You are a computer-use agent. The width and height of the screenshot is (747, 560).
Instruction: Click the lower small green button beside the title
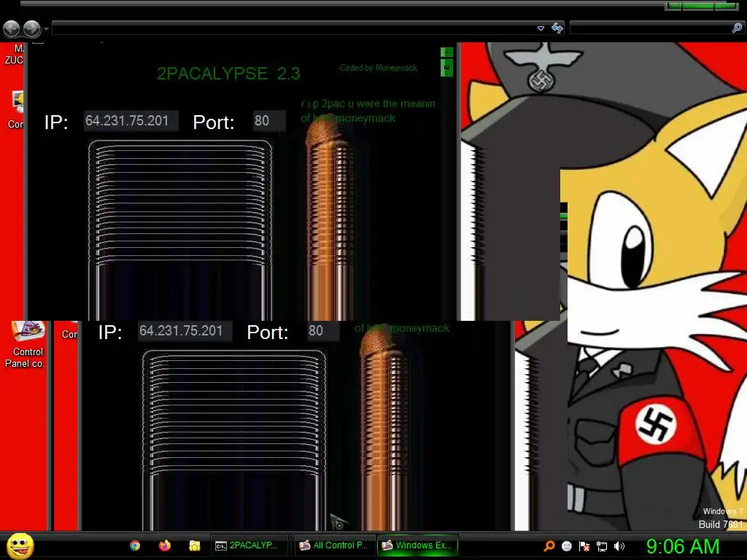click(447, 68)
